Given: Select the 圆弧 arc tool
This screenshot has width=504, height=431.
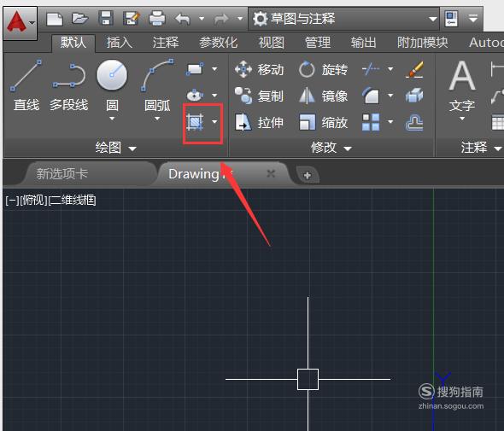Looking at the screenshot, I should pos(157,84).
